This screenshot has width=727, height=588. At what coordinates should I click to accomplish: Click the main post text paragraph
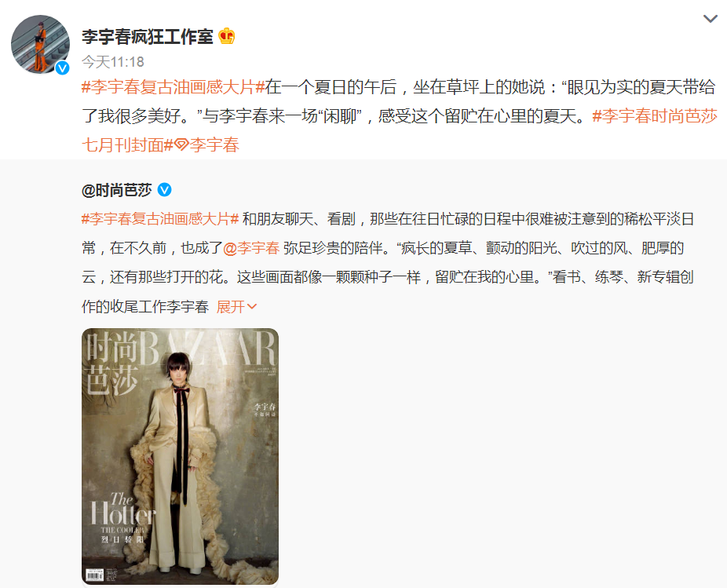click(400, 116)
